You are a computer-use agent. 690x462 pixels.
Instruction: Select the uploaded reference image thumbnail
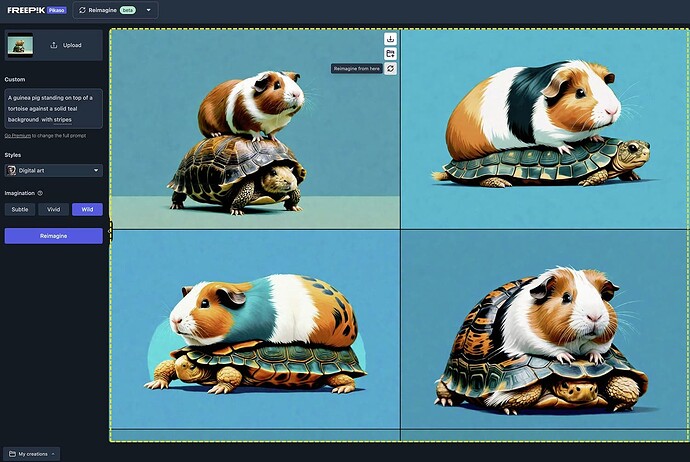[x=20, y=45]
